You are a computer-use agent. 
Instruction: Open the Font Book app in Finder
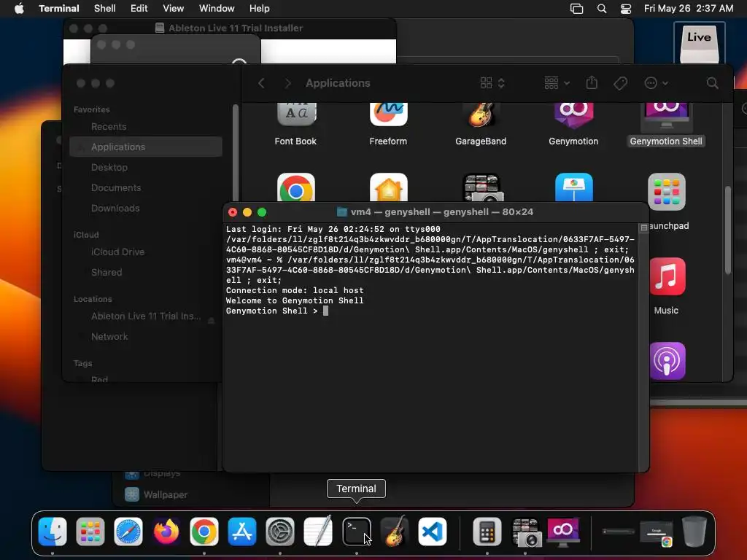click(x=296, y=114)
